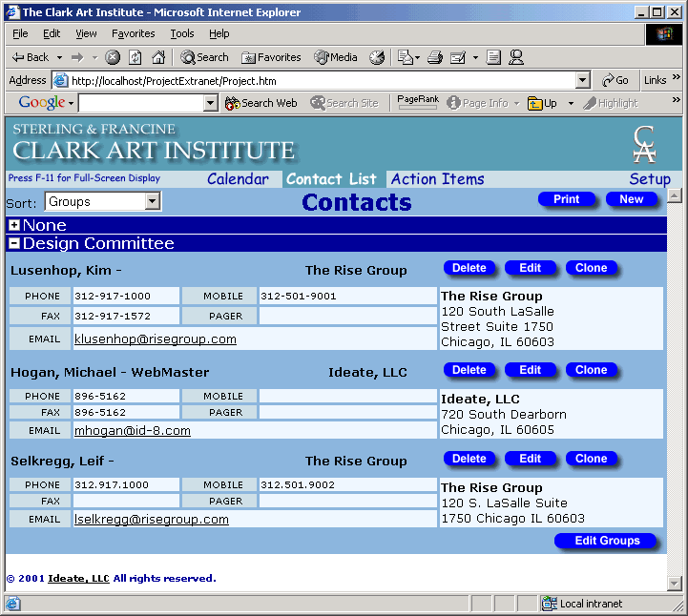Click the page icon in the address bar

coord(60,80)
